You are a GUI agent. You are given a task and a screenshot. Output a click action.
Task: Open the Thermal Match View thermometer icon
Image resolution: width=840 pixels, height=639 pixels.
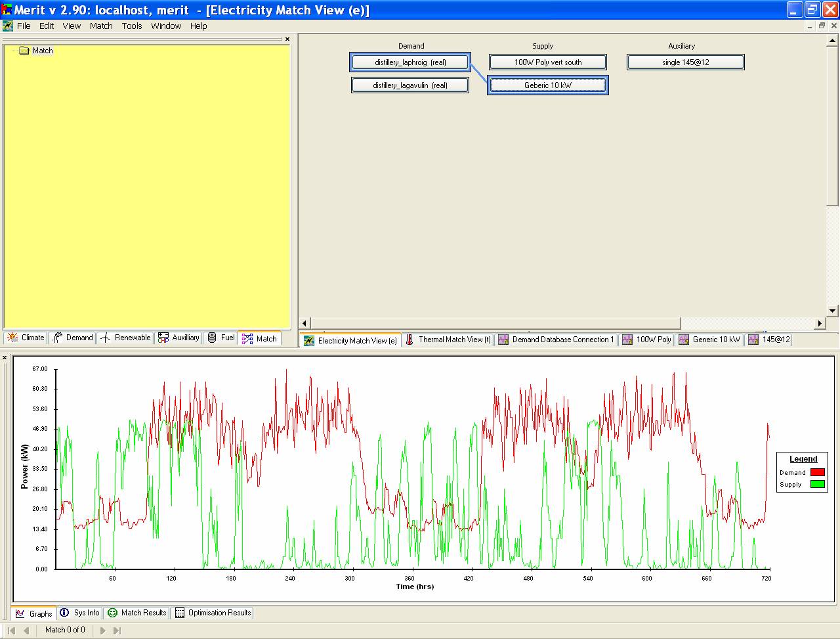pos(409,340)
